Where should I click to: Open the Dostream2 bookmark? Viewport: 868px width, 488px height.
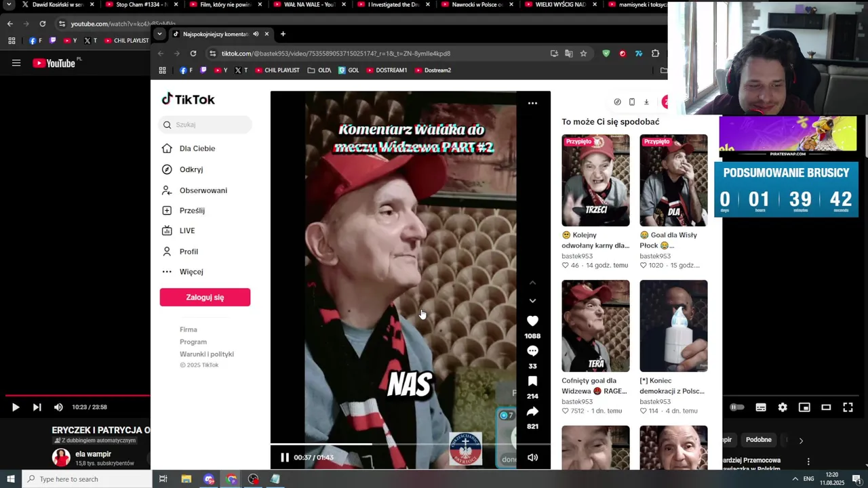click(433, 70)
